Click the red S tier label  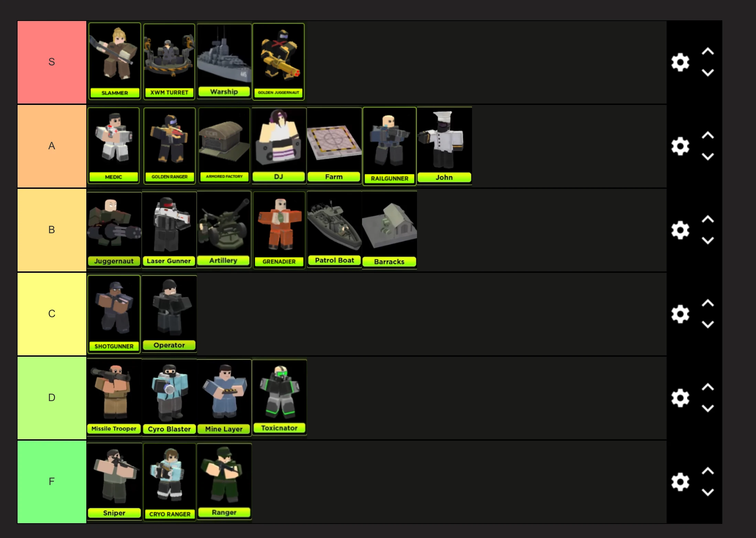point(52,62)
